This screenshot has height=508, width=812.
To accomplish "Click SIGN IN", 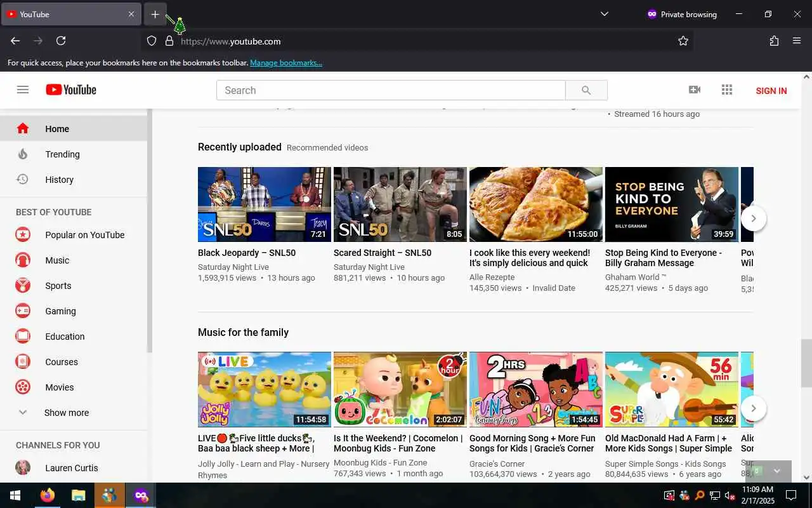I will (x=771, y=91).
